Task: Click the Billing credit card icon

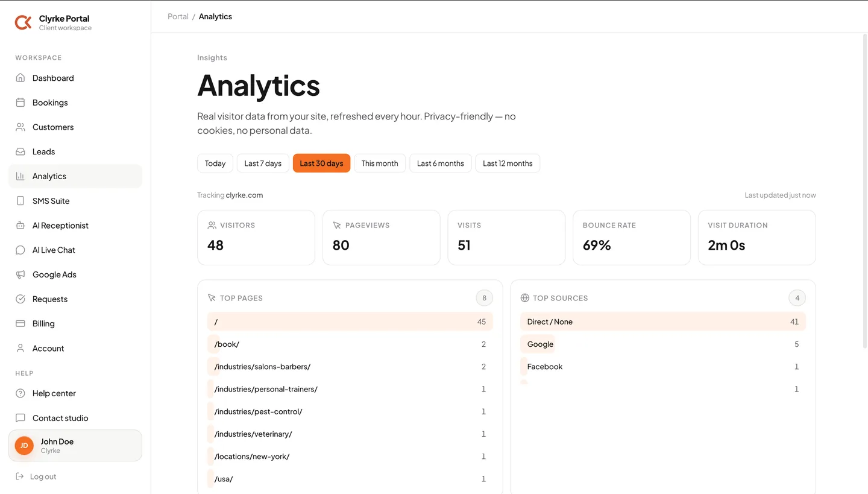Action: (20, 323)
